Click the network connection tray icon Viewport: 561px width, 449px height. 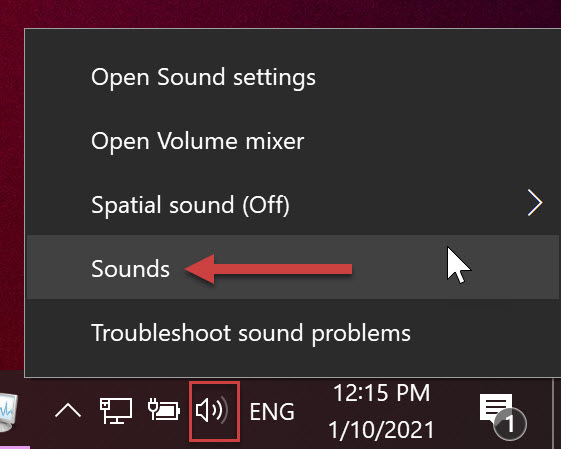pos(116,411)
